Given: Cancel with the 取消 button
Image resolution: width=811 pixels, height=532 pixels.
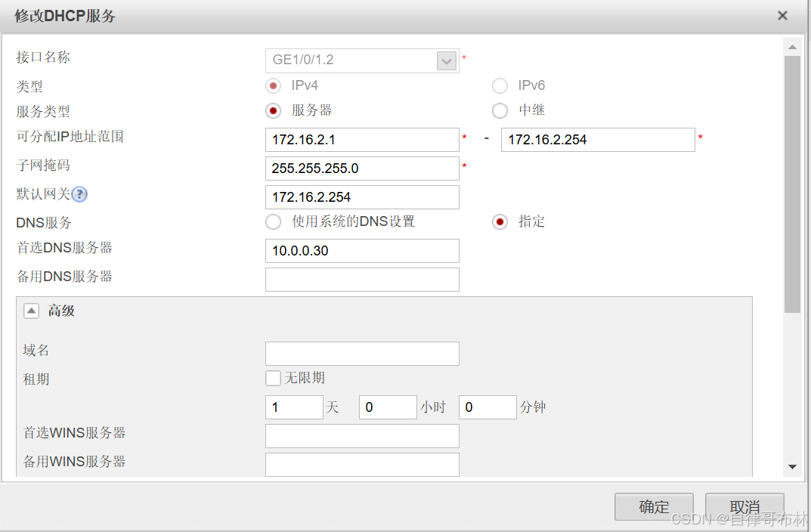Looking at the screenshot, I should tap(744, 506).
